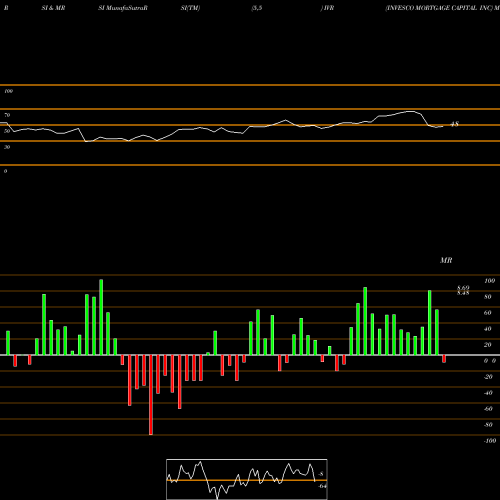Image resolution: width=500 pixels, height=500 pixels.
Task: Click the MR axis '80' label
Action: pos(488,297)
